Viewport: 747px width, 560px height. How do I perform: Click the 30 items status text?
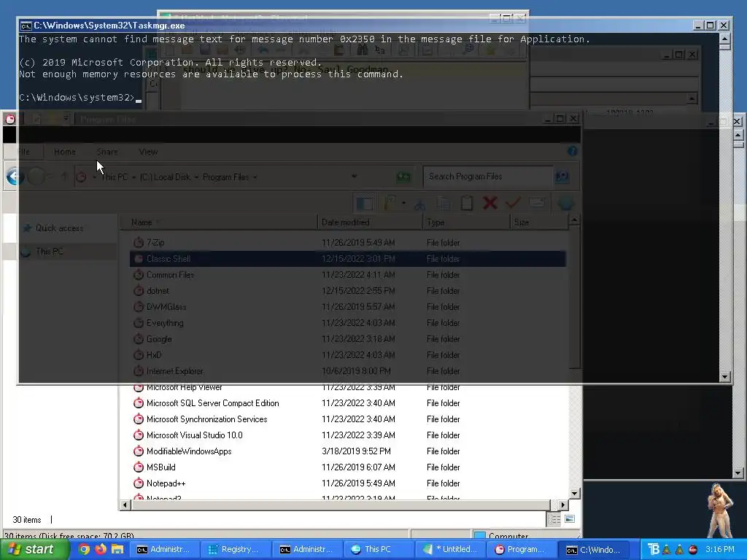(27, 519)
